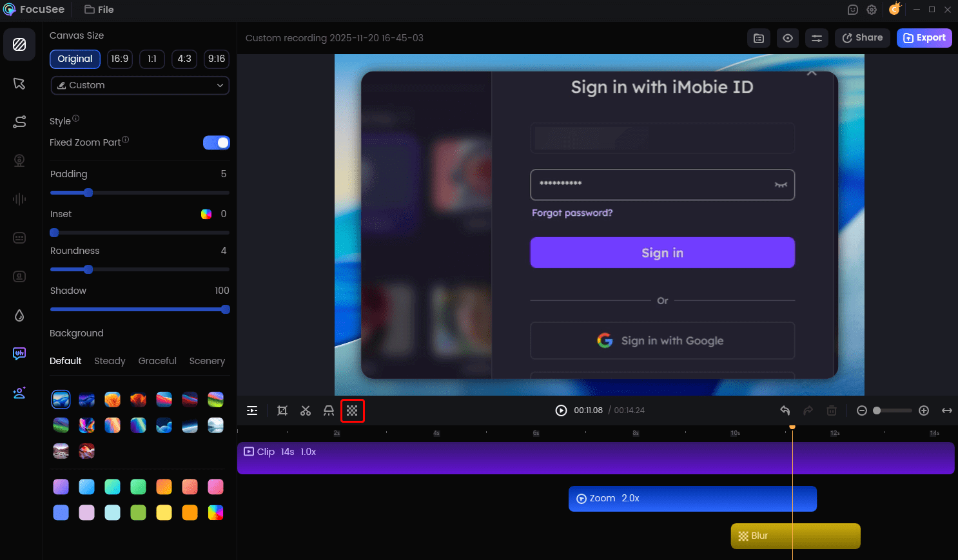Enable preview mode with the eye icon
The height and width of the screenshot is (560, 958).
(x=787, y=38)
